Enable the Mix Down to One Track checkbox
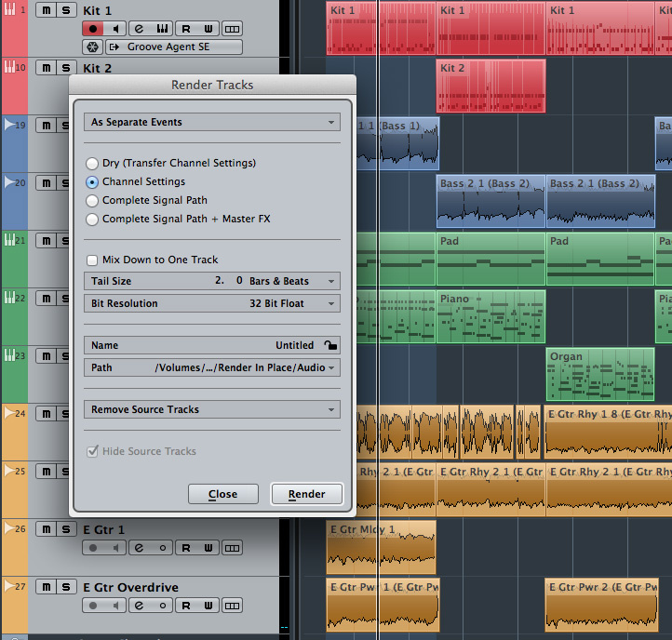 92,260
